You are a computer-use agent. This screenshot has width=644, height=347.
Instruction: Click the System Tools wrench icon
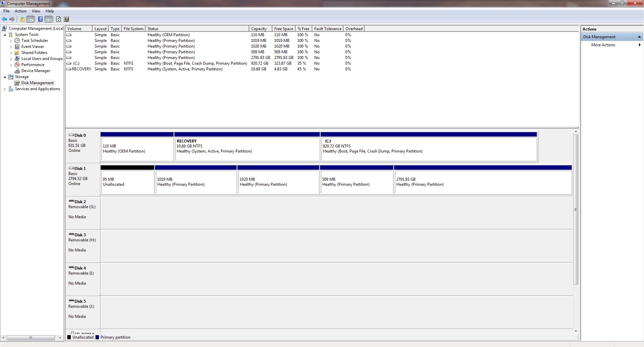tap(11, 35)
